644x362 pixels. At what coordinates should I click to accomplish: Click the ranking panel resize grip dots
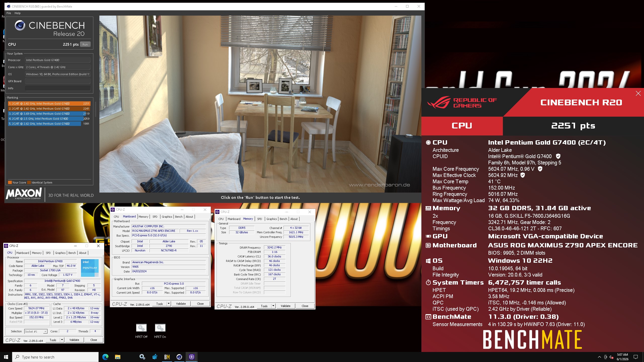[x=95, y=109]
